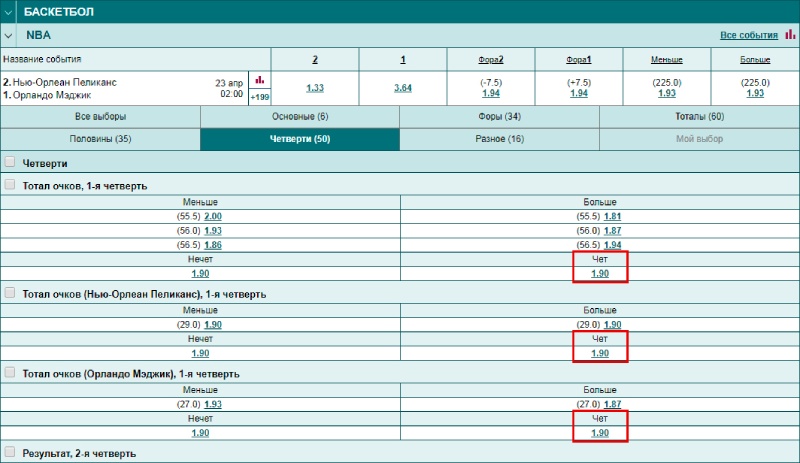Collapse the NBA league chevron
Image resolution: width=800 pixels, height=463 pixels.
(8, 36)
